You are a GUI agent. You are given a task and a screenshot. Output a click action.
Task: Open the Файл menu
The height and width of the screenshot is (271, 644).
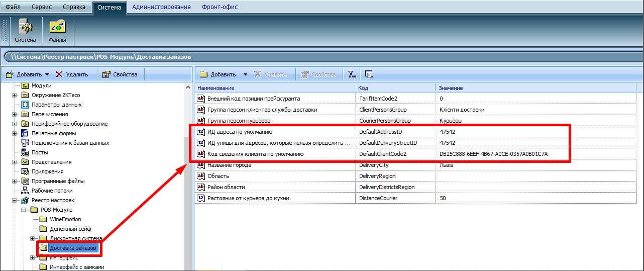(13, 7)
